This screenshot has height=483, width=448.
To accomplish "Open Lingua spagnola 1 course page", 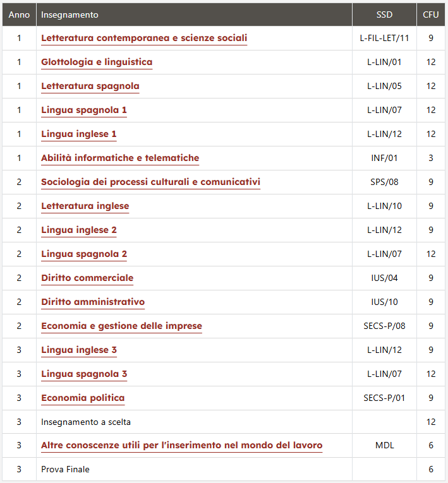I will [84, 110].
